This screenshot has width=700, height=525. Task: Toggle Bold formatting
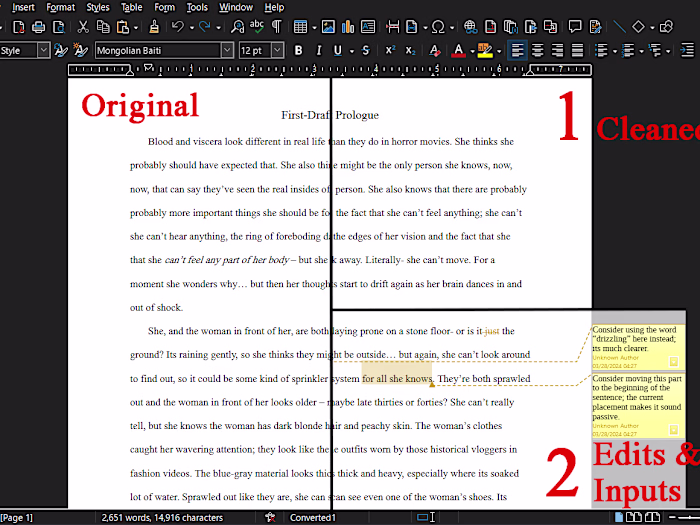(298, 50)
